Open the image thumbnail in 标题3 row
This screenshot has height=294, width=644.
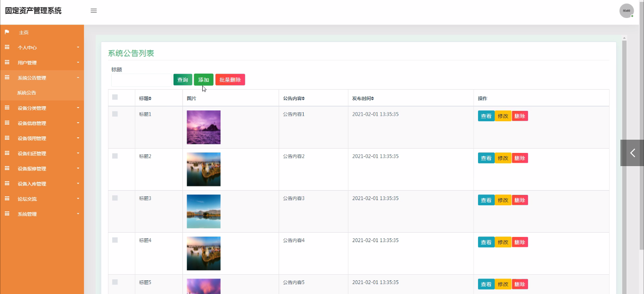(204, 211)
